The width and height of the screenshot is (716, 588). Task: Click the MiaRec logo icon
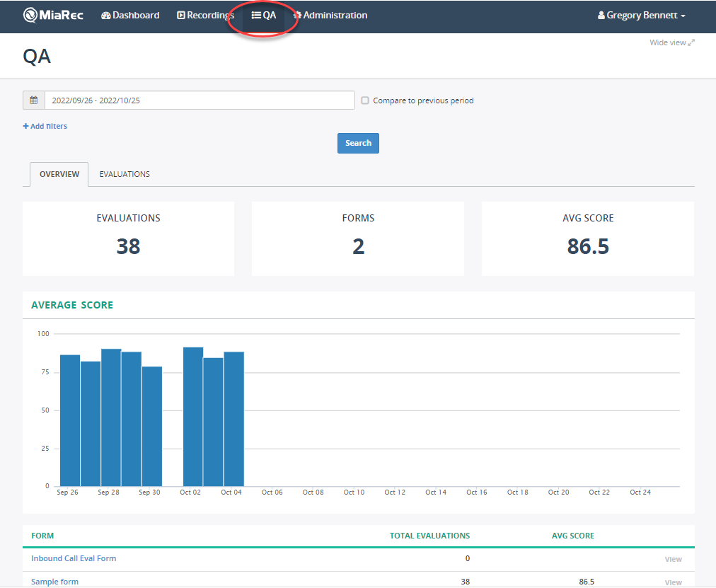click(28, 15)
